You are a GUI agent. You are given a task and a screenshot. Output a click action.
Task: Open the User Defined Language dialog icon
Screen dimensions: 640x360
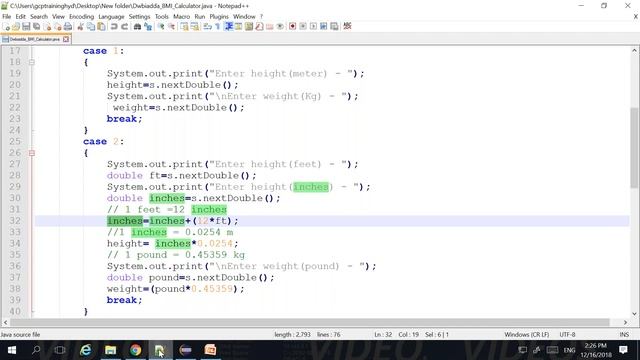point(238,27)
